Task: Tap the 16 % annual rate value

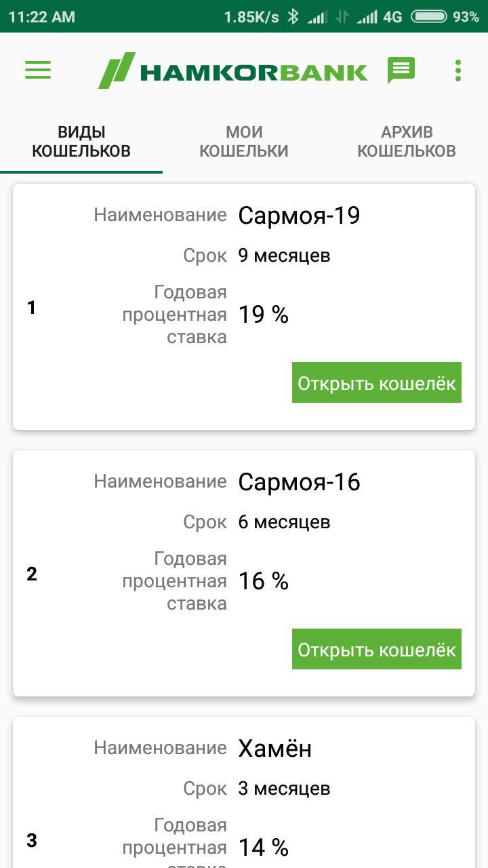Action: click(263, 581)
